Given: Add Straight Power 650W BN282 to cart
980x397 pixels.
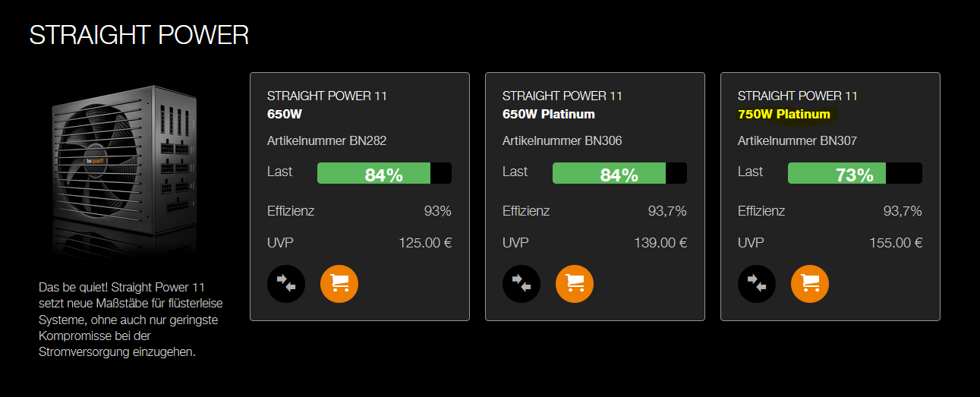Looking at the screenshot, I should click(339, 284).
